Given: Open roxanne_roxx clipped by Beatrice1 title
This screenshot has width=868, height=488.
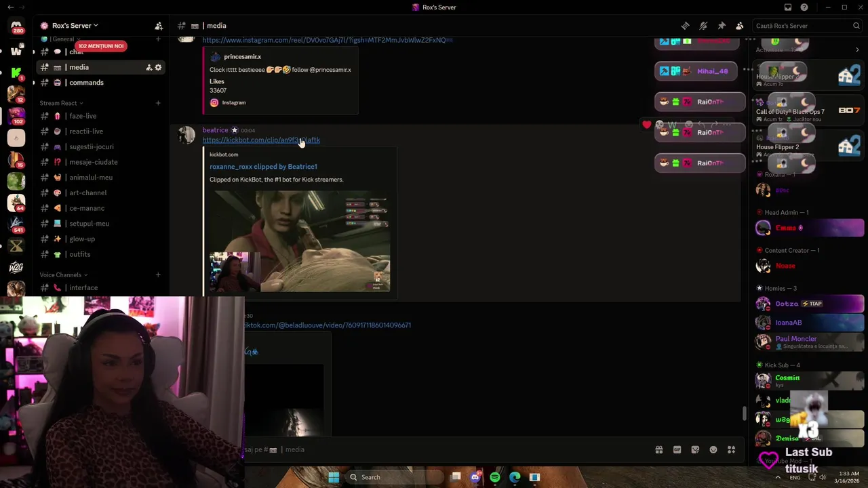Looking at the screenshot, I should (263, 167).
